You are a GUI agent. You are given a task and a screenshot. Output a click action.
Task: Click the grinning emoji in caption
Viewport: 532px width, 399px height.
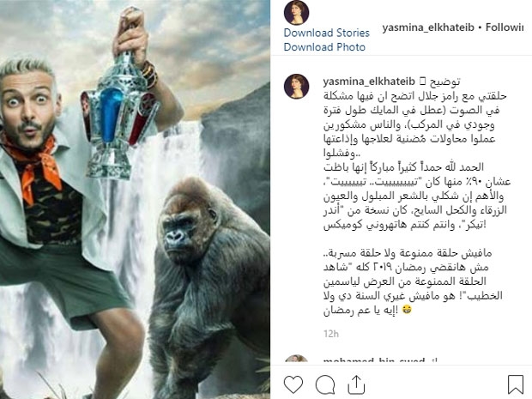pos(407,310)
